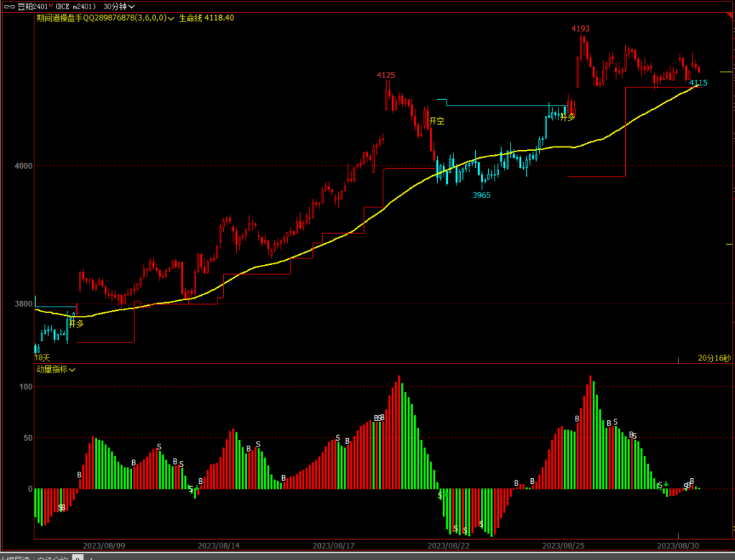Screen dimensions: 735x560
Task: Expand the 期间道操盘手 indicator dropdown
Action: tap(172, 18)
